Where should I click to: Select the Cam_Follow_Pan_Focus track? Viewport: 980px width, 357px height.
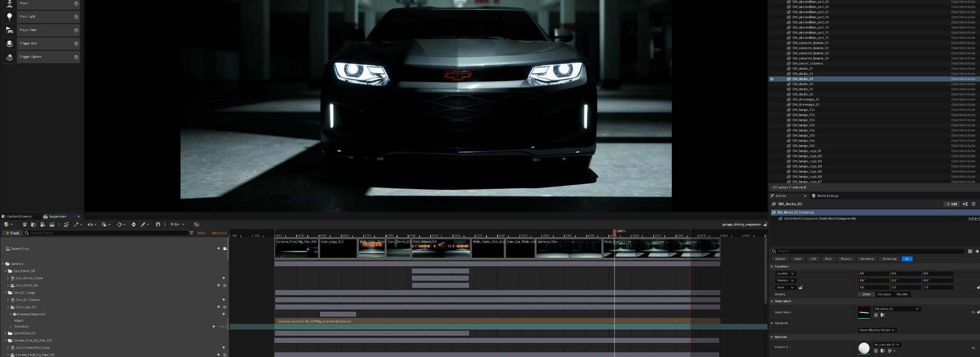pos(33,347)
